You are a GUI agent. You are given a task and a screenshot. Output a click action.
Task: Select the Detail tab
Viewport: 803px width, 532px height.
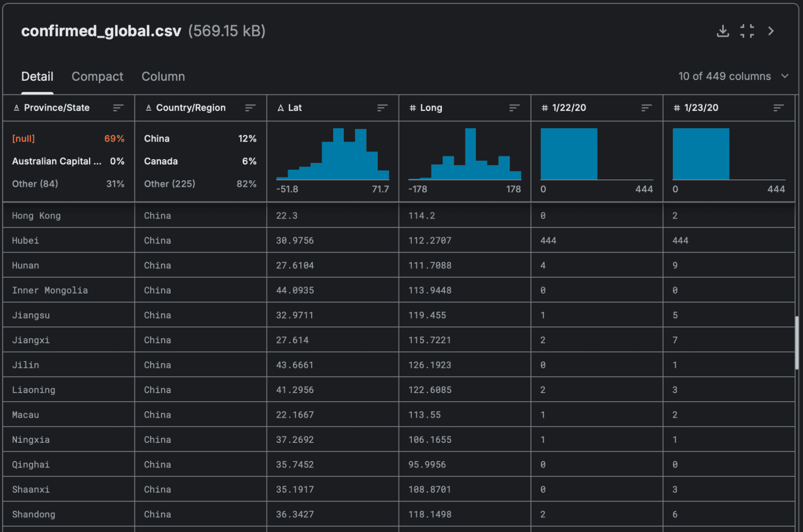[37, 76]
